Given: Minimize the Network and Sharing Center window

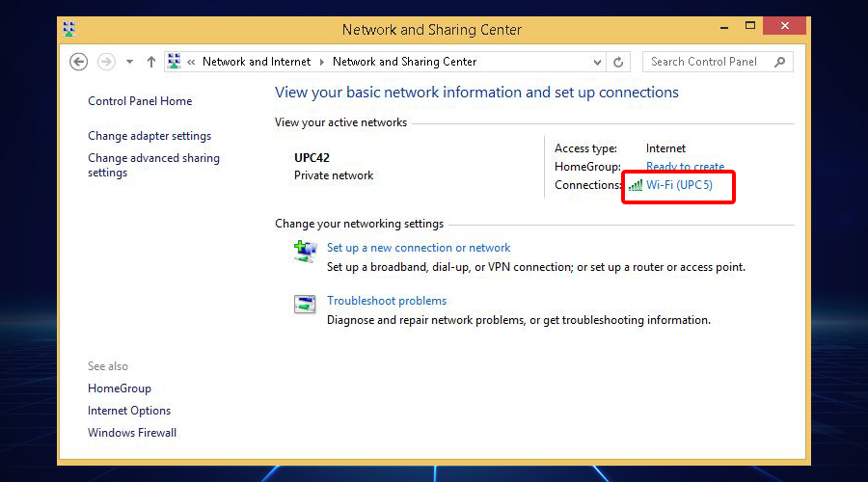Looking at the screenshot, I should click(x=724, y=27).
